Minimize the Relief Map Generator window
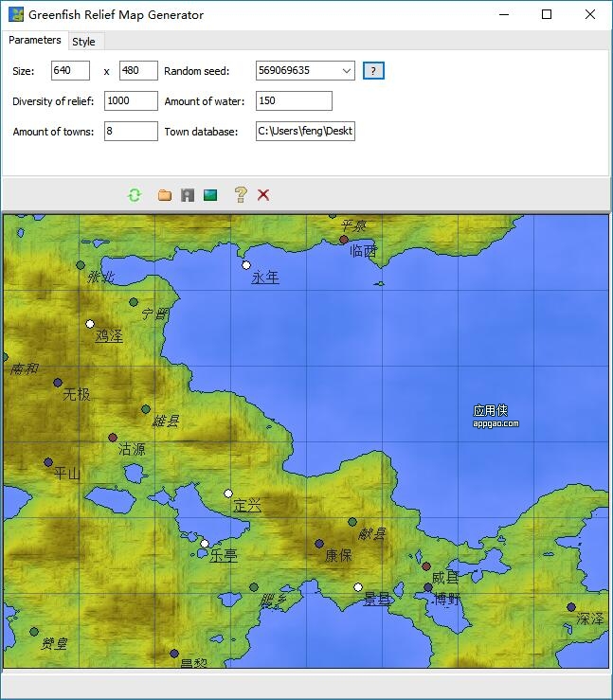This screenshot has width=613, height=700. [x=504, y=15]
